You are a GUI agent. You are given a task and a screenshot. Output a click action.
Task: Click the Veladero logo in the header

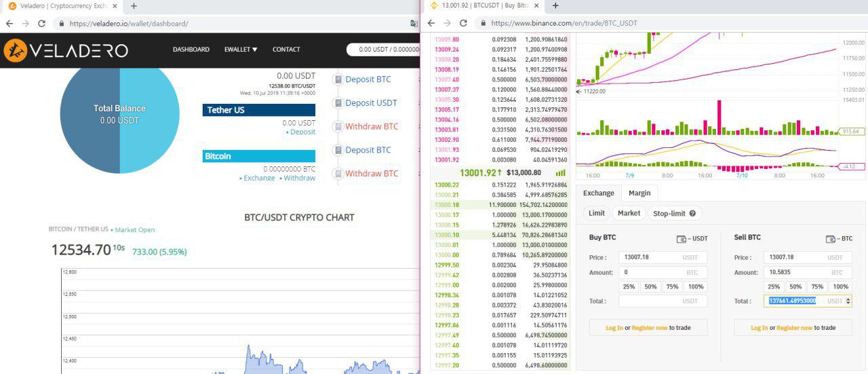(x=66, y=50)
